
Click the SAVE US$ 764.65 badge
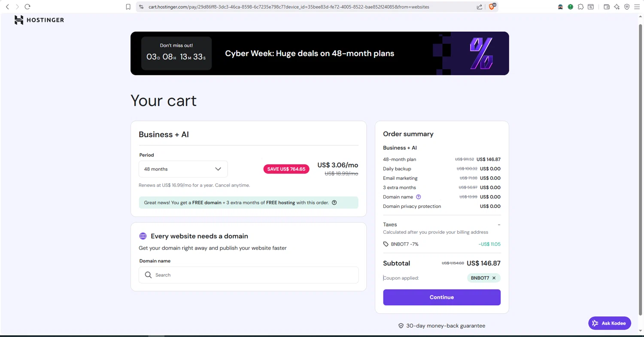[x=286, y=169]
